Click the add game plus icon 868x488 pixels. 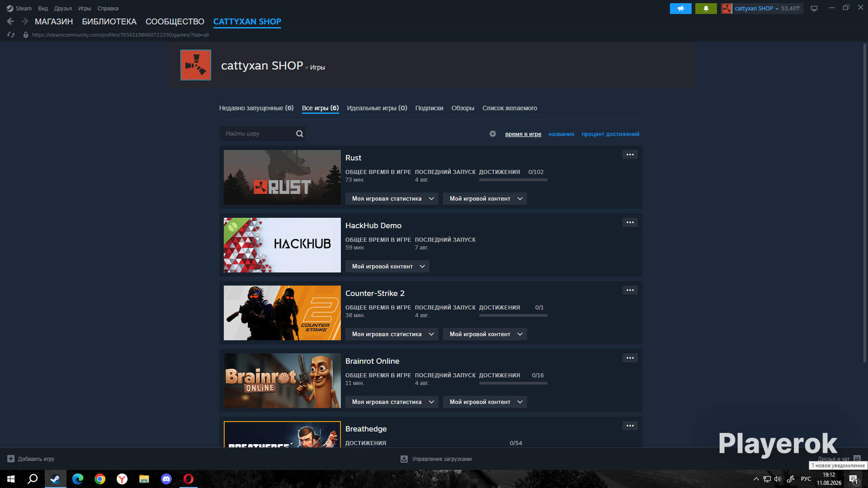[11, 459]
